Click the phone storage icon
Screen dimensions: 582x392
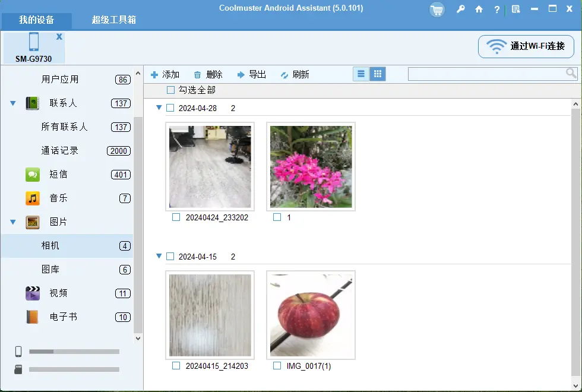(18, 351)
